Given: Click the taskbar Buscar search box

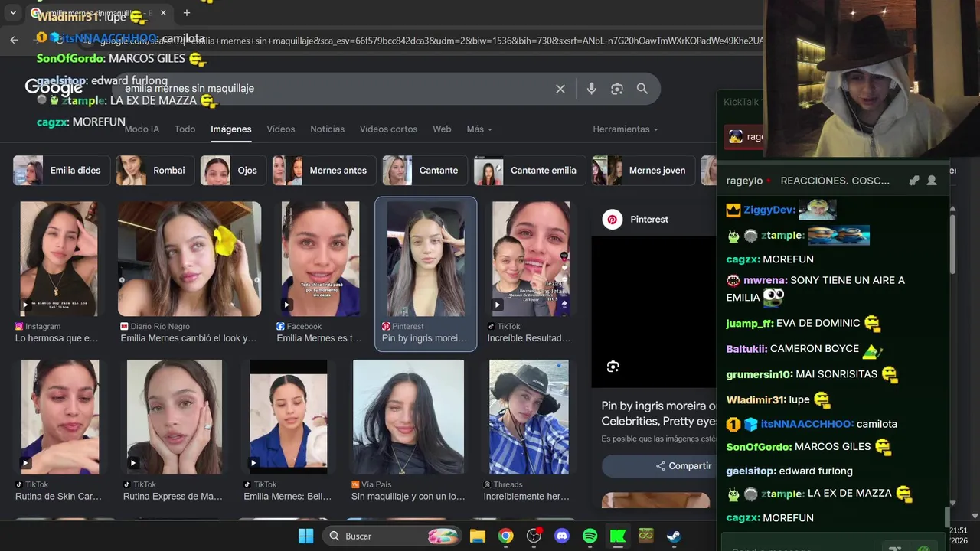Looking at the screenshot, I should 393,536.
